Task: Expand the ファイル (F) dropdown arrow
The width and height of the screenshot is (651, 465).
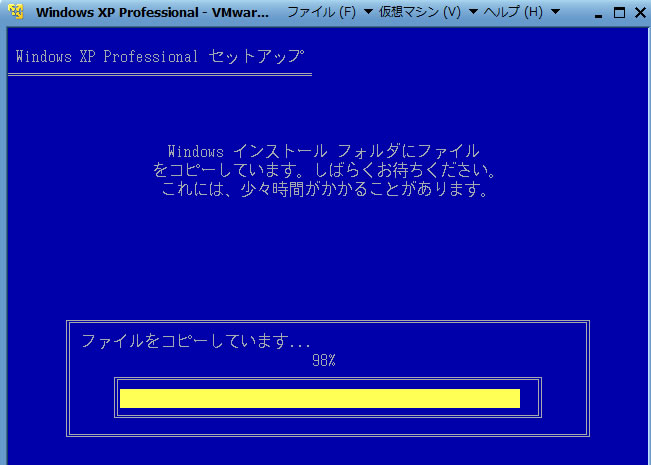Action: [368, 12]
